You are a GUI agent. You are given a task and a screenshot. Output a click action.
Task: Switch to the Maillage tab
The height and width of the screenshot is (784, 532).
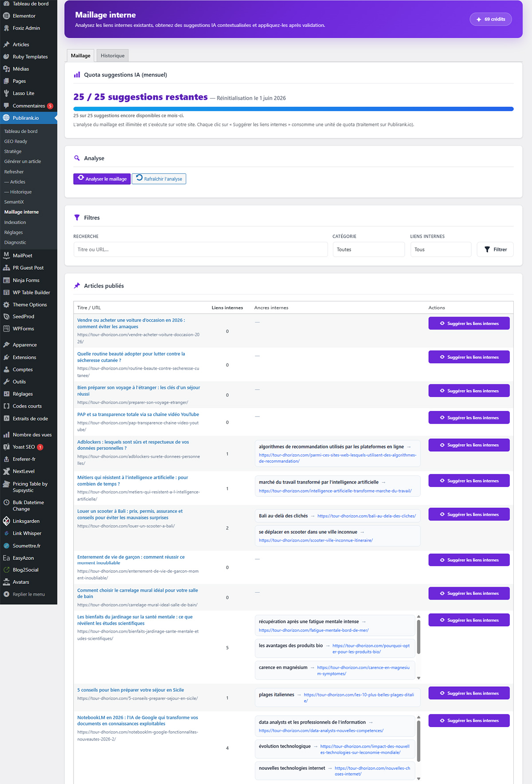coord(80,55)
